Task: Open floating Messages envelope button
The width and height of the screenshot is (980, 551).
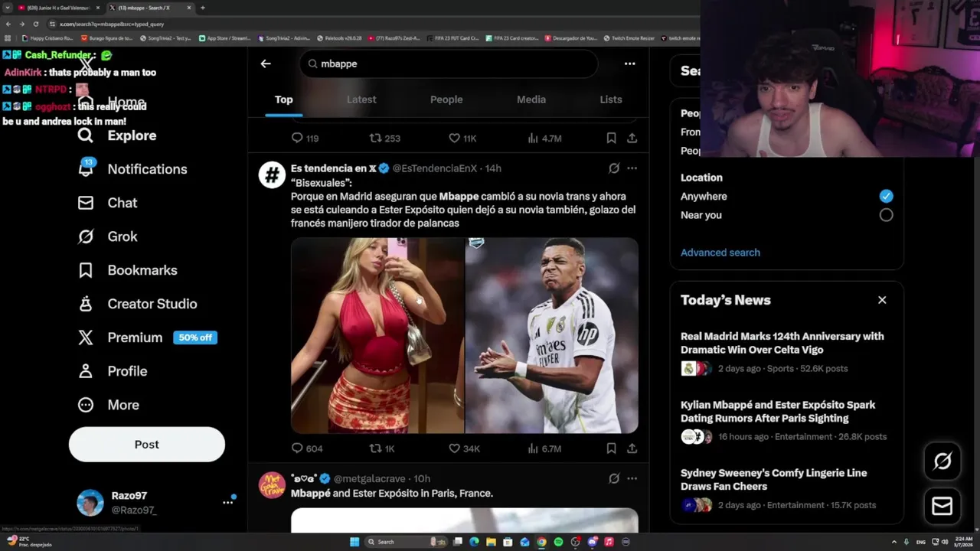Action: [x=942, y=506]
